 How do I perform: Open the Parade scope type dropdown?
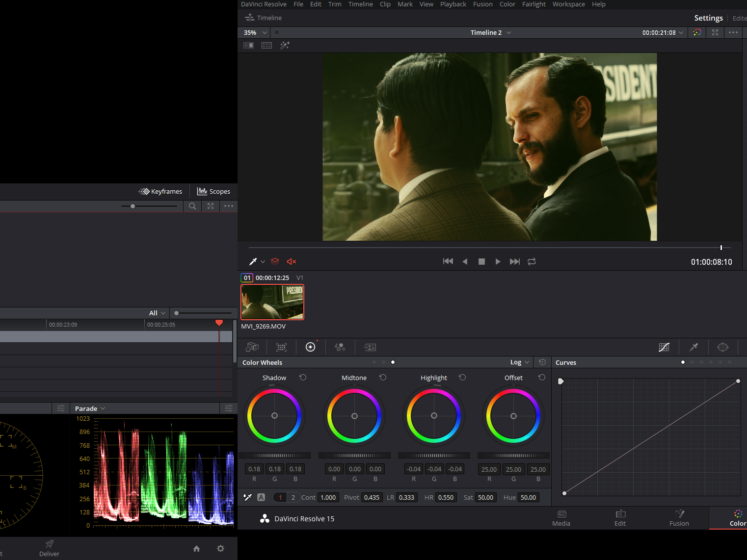point(90,408)
